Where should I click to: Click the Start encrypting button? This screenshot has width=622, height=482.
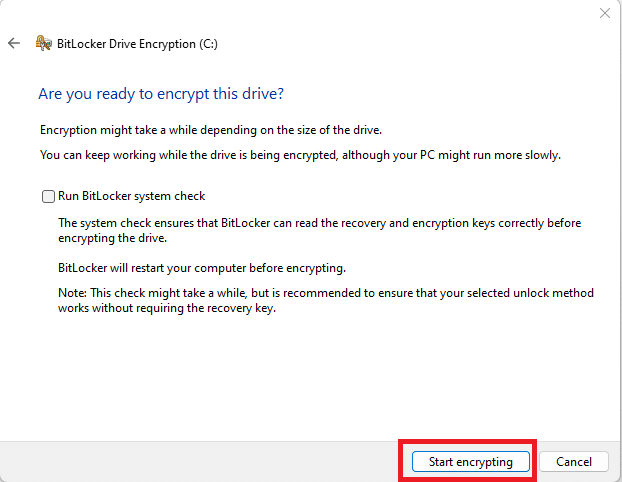(470, 462)
